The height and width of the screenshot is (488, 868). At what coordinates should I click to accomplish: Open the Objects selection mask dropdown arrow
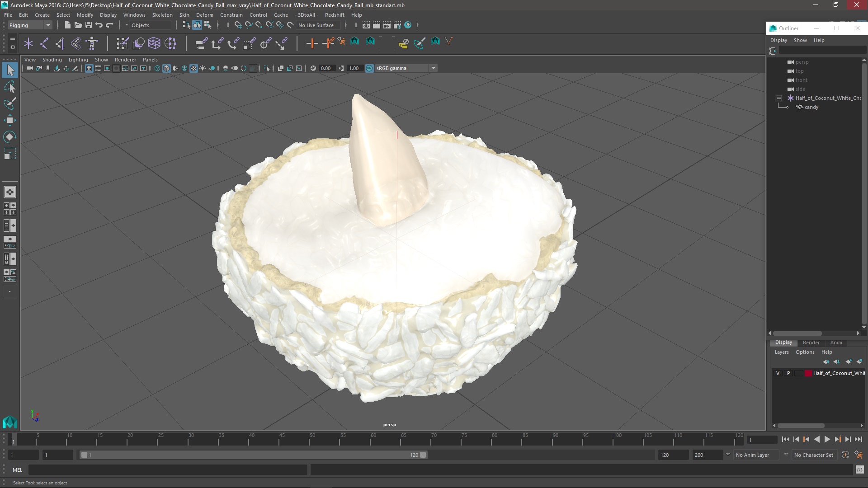point(127,25)
